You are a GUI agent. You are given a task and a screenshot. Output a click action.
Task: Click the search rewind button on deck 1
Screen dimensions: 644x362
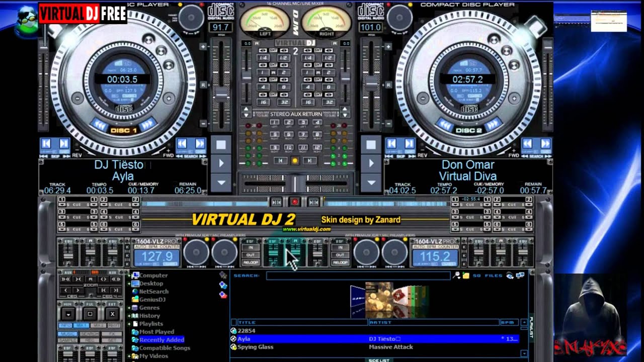[182, 144]
